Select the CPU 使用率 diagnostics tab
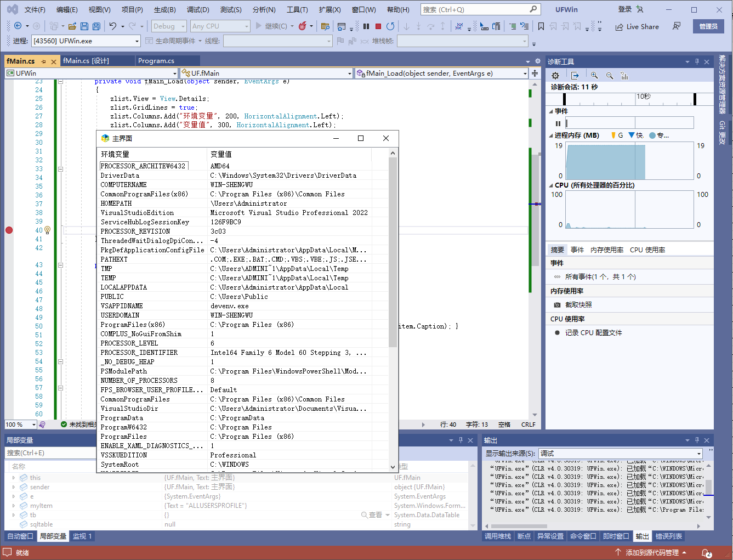Viewport: 733px width, 560px height. [647, 250]
